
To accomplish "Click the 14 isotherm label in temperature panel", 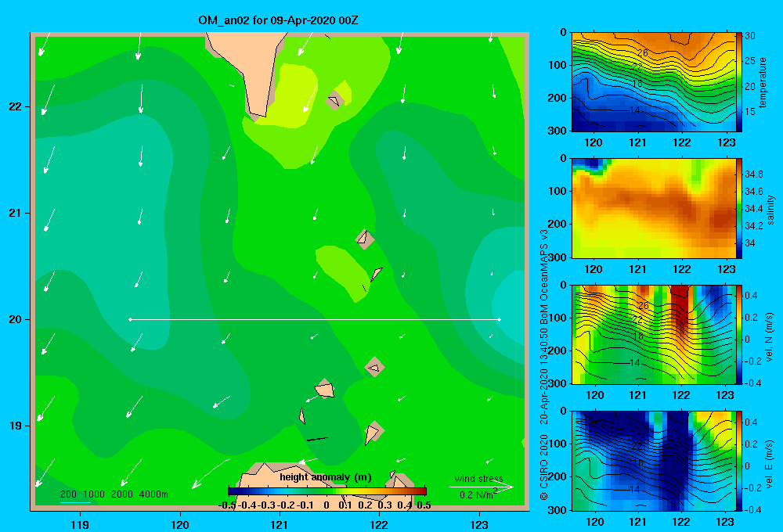I will [635, 110].
